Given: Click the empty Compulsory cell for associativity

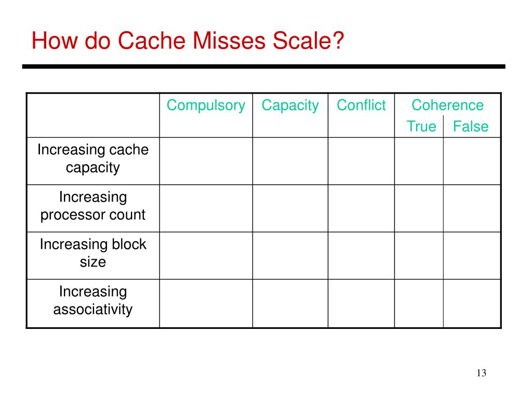Looking at the screenshot, I should pyautogui.click(x=206, y=303).
